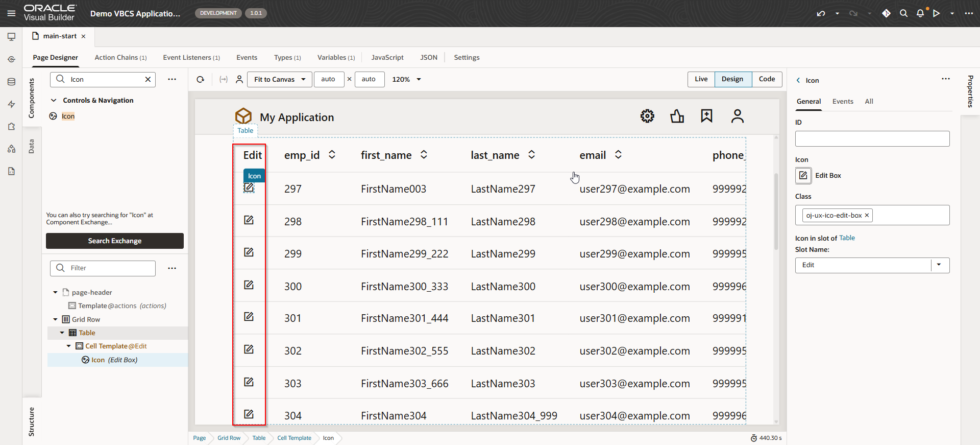Open the Slot Name dropdown
The width and height of the screenshot is (980, 445).
pos(939,265)
